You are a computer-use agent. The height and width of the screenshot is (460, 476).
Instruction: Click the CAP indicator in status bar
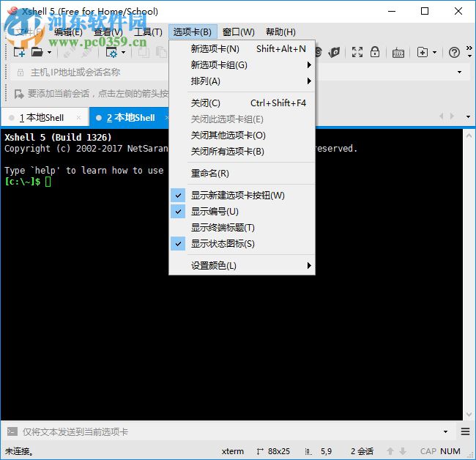428,451
